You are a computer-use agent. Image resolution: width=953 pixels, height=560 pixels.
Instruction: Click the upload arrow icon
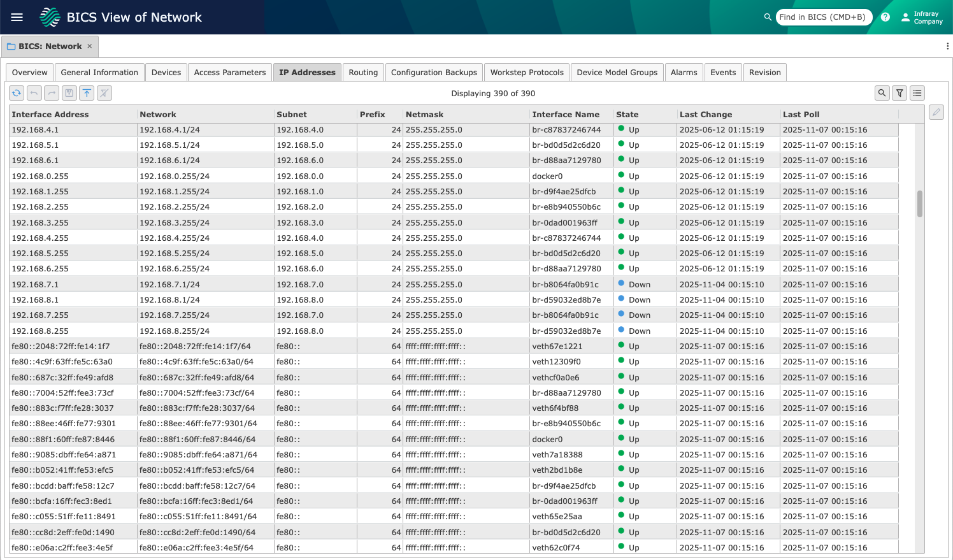[x=87, y=93]
